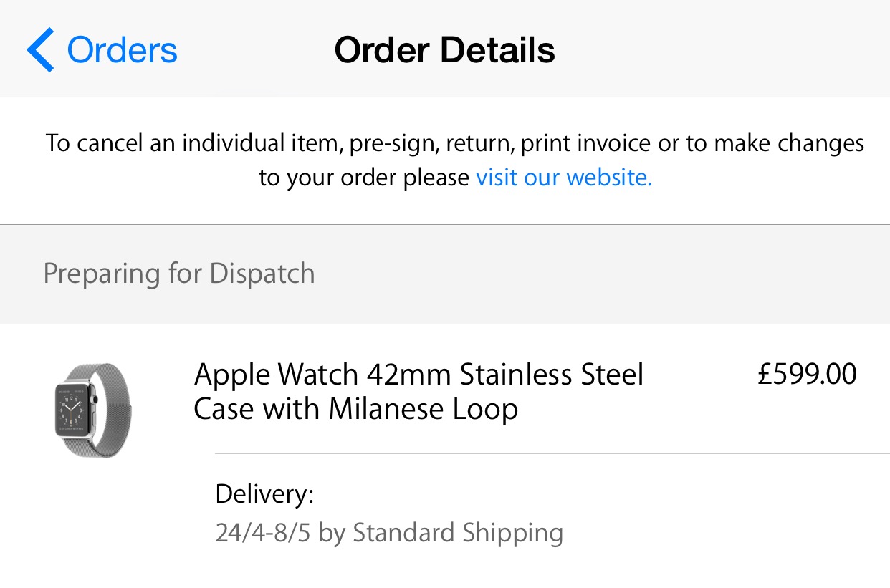Tap the pre-sign word in instructions

tap(392, 144)
